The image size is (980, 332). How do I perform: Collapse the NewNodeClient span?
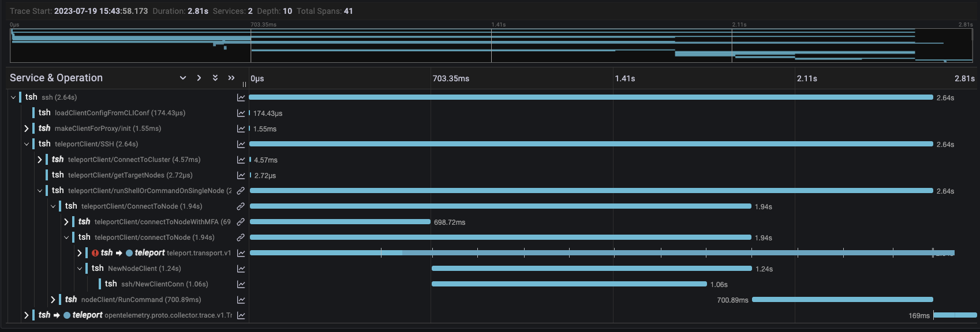click(80, 269)
